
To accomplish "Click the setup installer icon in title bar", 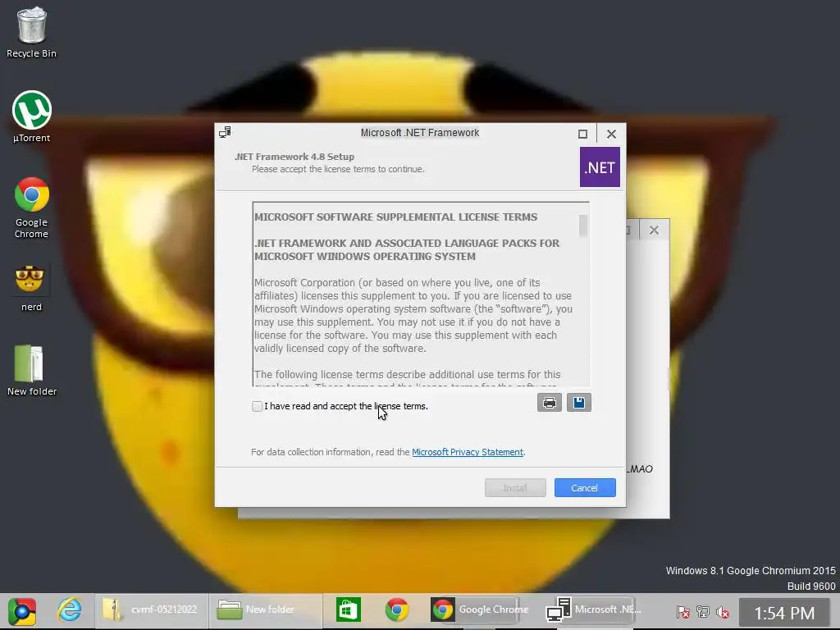I will 225,132.
